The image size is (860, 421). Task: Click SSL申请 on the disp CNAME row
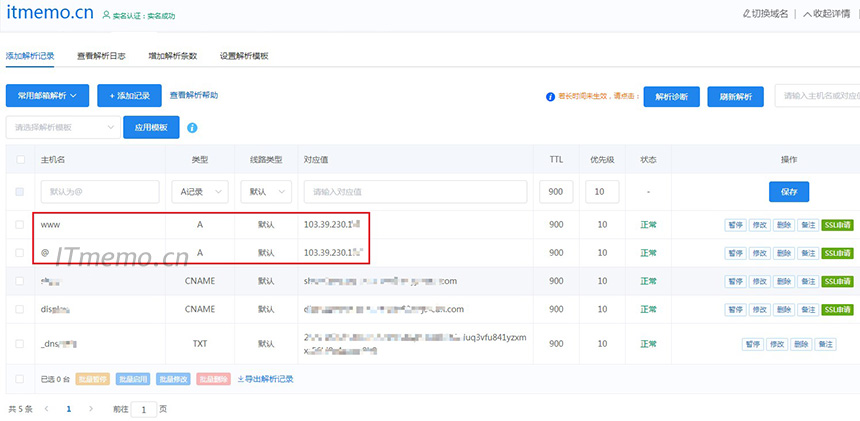pos(837,309)
